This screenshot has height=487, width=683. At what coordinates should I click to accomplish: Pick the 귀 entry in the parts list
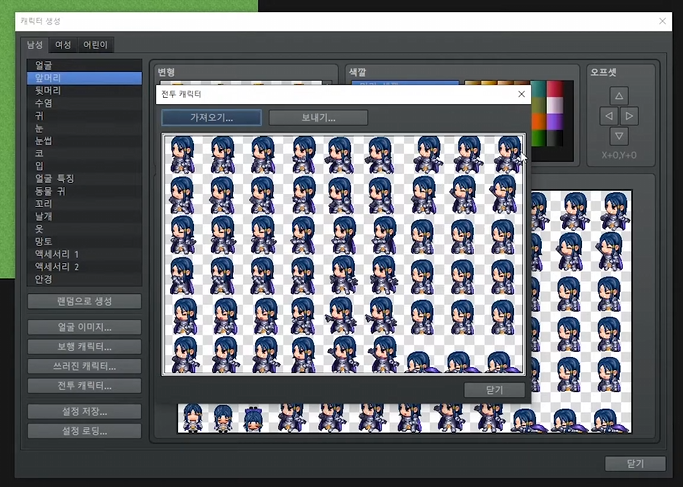(85, 116)
